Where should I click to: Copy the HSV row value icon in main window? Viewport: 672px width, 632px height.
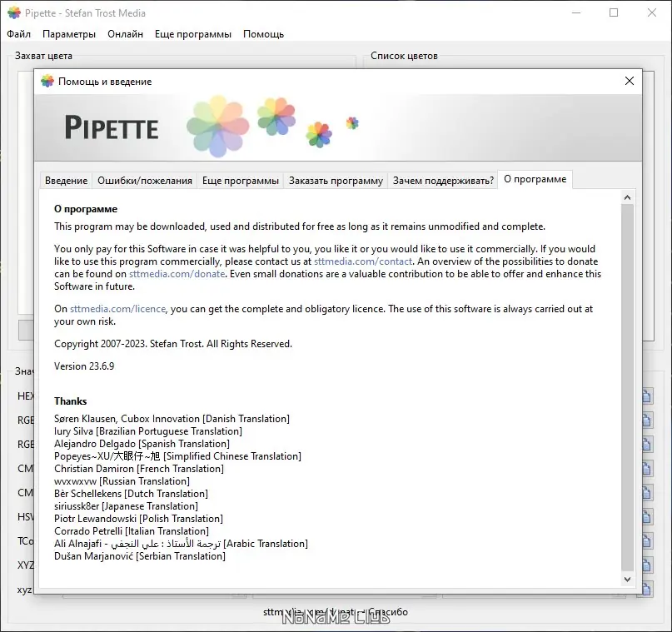(x=647, y=517)
